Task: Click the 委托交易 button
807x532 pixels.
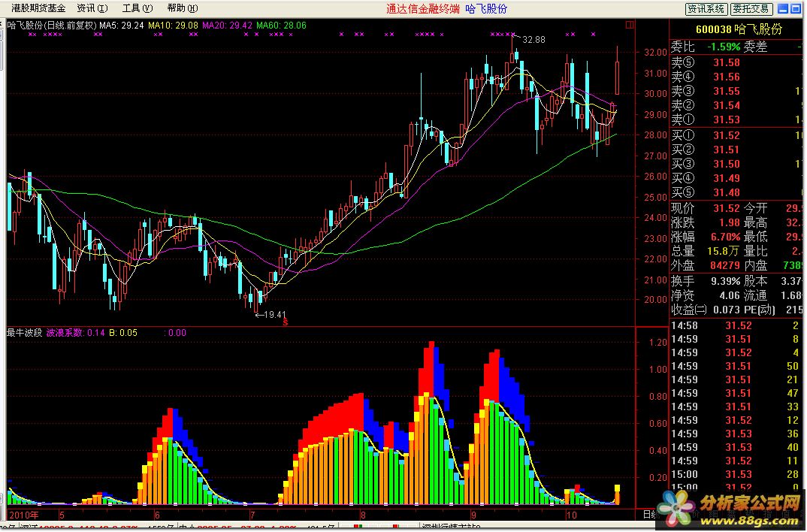Action: (751, 9)
